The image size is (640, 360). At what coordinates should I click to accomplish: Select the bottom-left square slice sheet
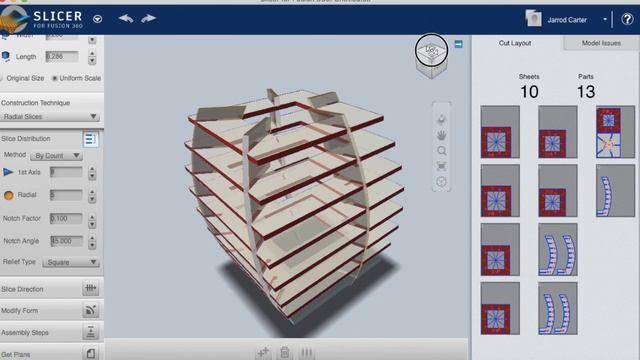click(x=500, y=308)
